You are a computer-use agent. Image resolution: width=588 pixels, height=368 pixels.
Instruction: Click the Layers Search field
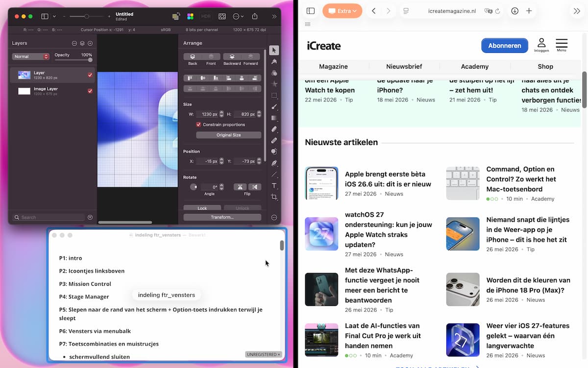pos(49,217)
